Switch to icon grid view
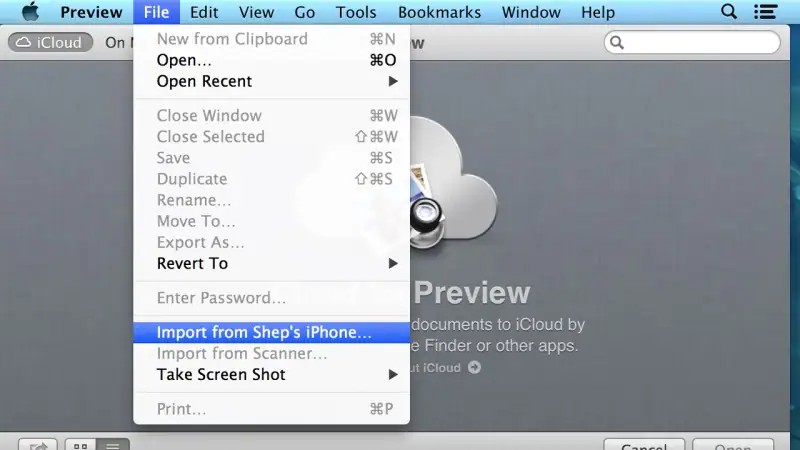Viewport: 800px width, 450px height. pyautogui.click(x=81, y=445)
